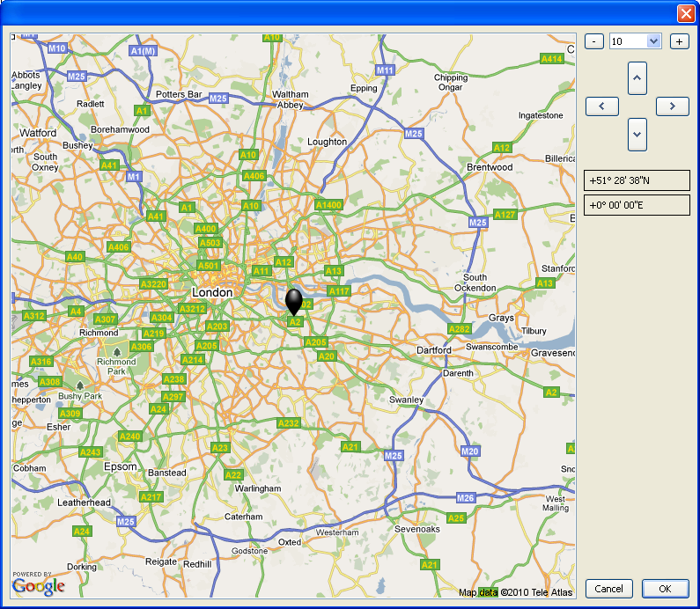This screenshot has height=609, width=700.
Task: Pan the map down with arrow button
Action: click(x=637, y=135)
